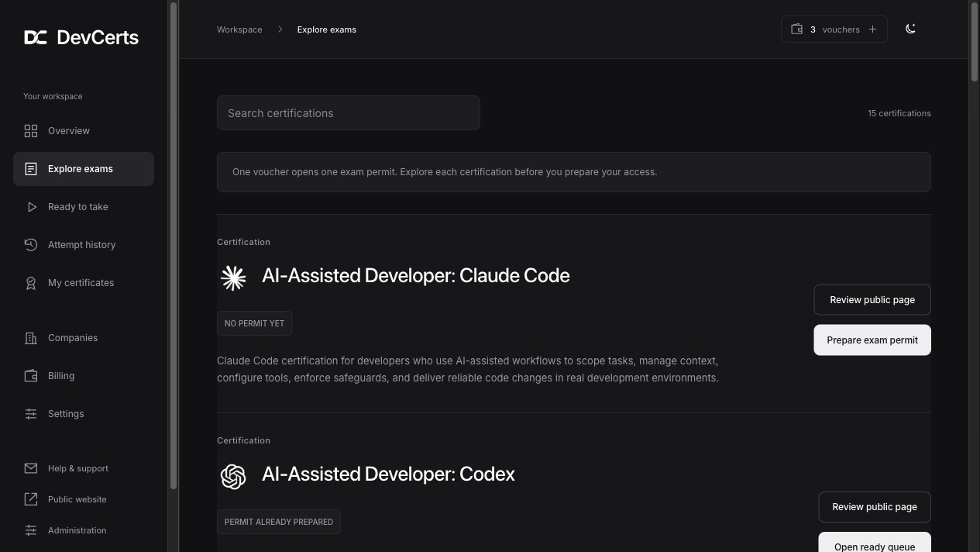Open Settings from the sidebar
Viewport: 980px width, 552px height.
pyautogui.click(x=84, y=414)
